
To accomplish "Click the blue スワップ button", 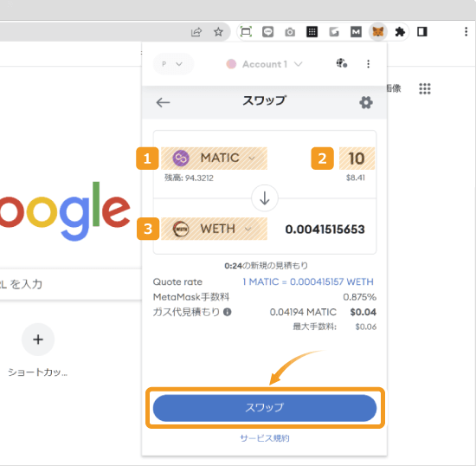I will [x=265, y=408].
